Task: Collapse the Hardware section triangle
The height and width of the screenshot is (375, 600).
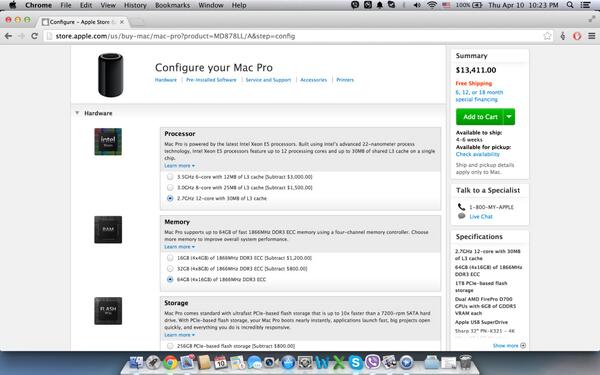Action: [77, 113]
